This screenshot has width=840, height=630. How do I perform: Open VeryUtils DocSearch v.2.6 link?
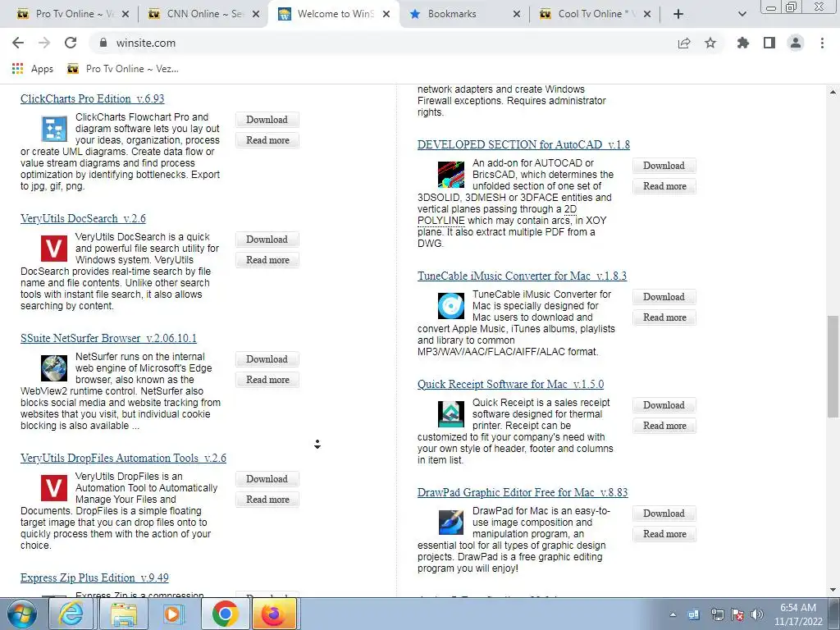(83, 218)
